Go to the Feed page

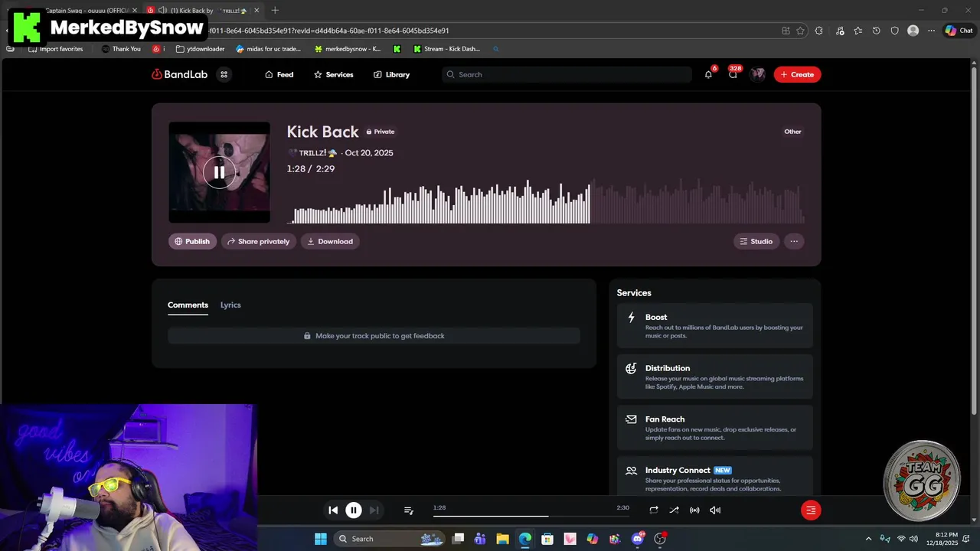coord(279,74)
